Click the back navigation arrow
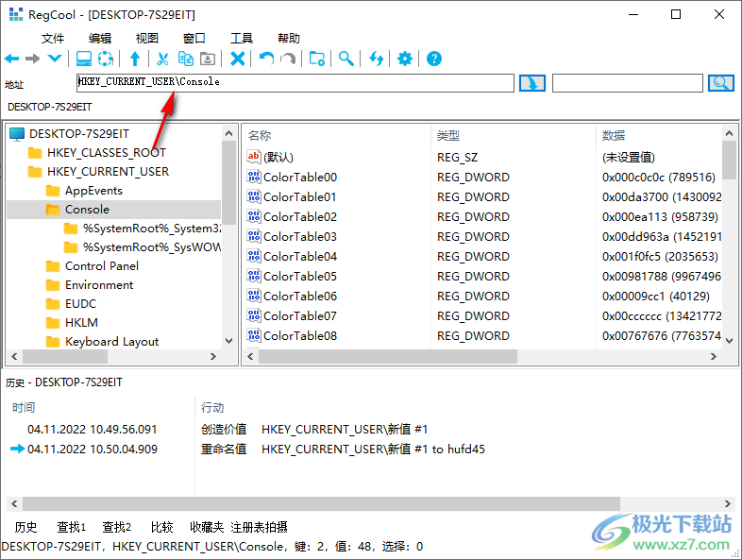Image resolution: width=742 pixels, height=560 pixels. click(12, 59)
